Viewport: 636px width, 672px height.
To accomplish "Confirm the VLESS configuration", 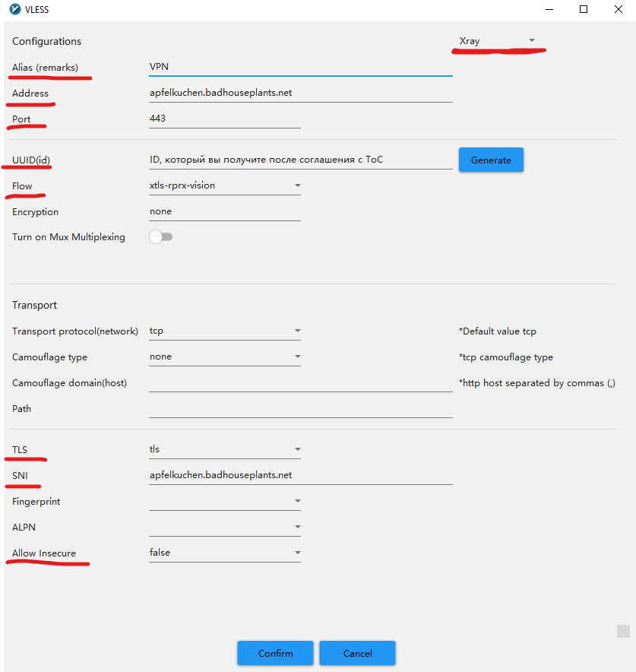I will coord(275,653).
